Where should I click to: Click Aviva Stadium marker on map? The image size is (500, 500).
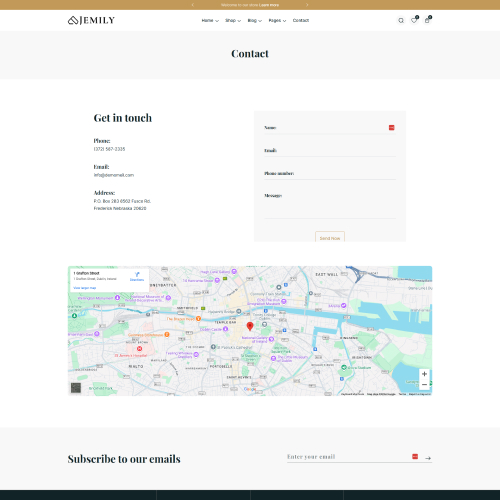click(344, 367)
